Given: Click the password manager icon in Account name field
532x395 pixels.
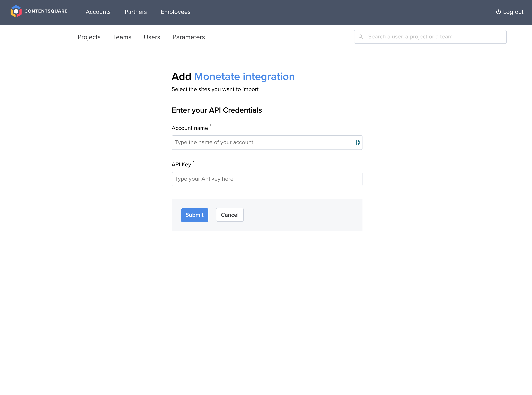Looking at the screenshot, I should tap(358, 143).
